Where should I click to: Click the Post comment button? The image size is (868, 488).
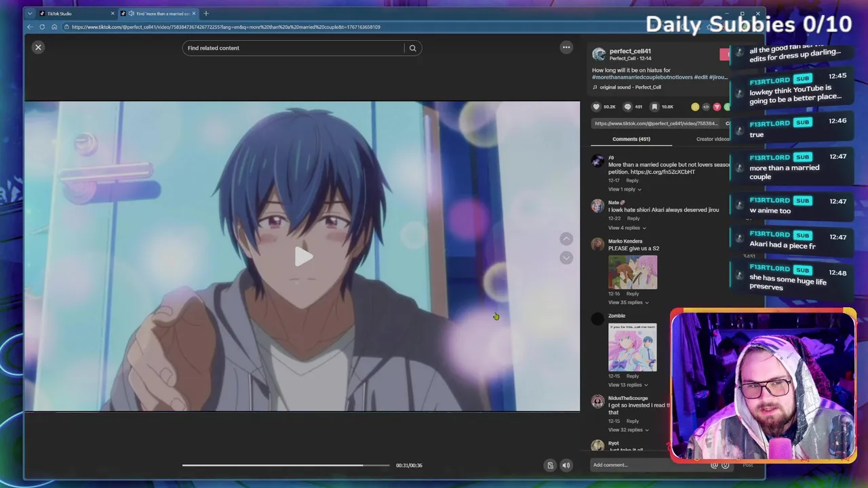coord(748,465)
